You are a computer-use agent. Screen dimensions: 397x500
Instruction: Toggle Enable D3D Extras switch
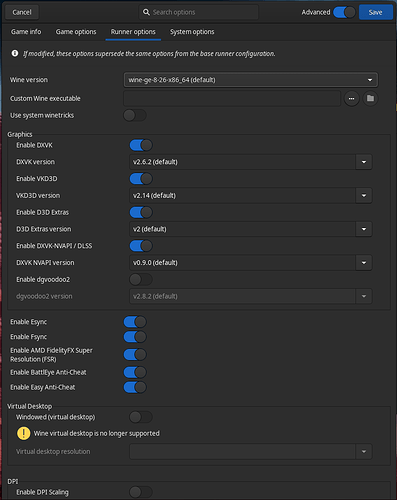point(141,212)
